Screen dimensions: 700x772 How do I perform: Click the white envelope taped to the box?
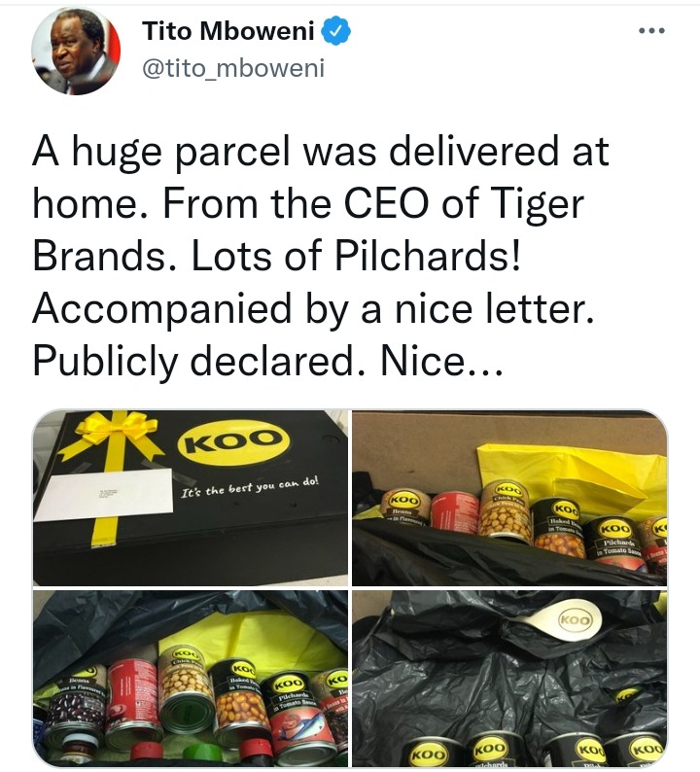105,494
